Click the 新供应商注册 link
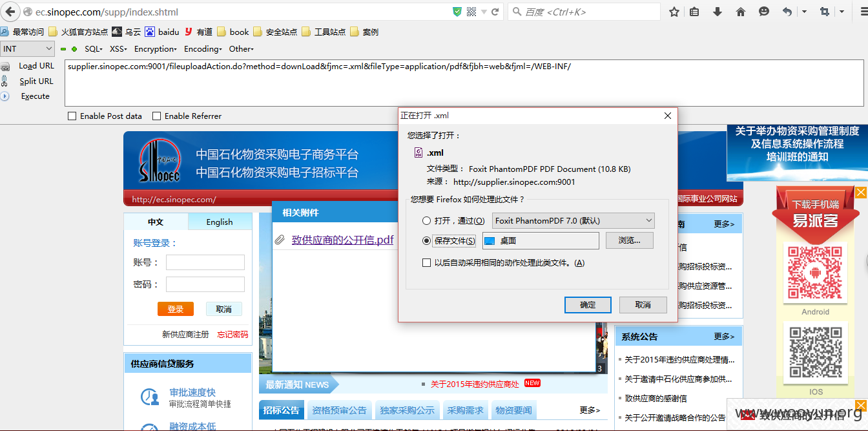Image resolution: width=868 pixels, height=431 pixels. coord(185,335)
